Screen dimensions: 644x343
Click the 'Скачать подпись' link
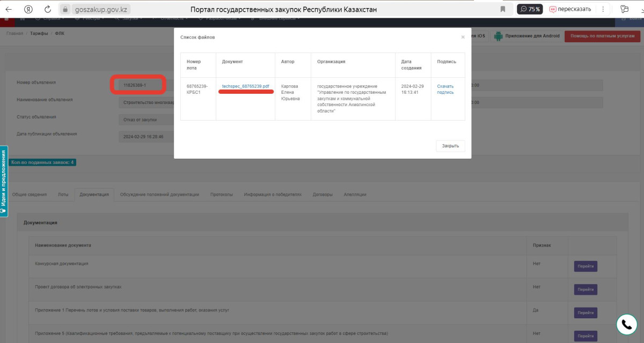coord(445,89)
